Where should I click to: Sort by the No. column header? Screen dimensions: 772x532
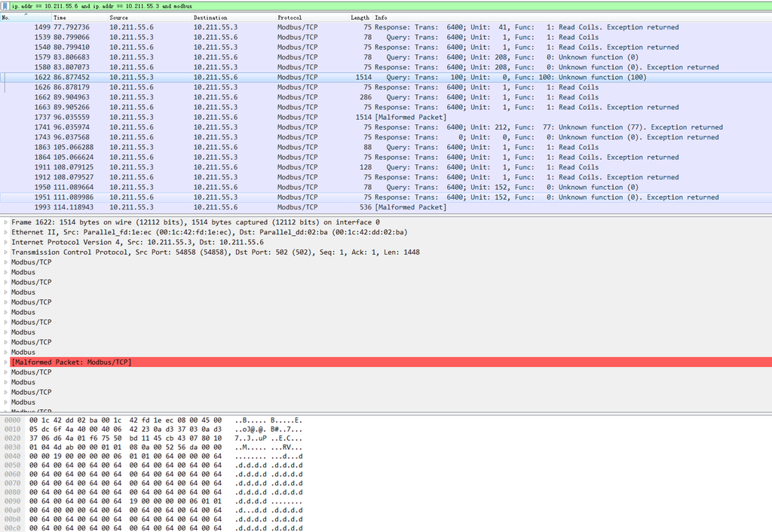point(6,17)
